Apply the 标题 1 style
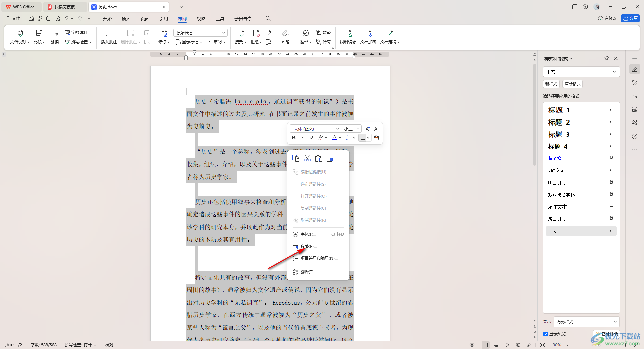Image resolution: width=644 pixels, height=349 pixels. click(x=581, y=110)
